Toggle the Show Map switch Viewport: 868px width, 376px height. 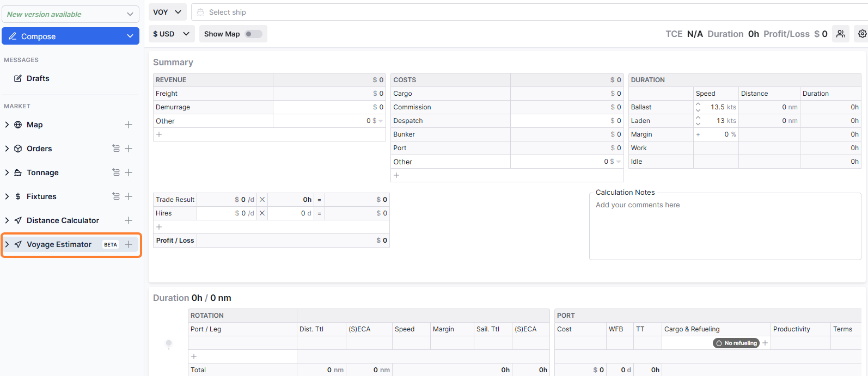click(253, 34)
